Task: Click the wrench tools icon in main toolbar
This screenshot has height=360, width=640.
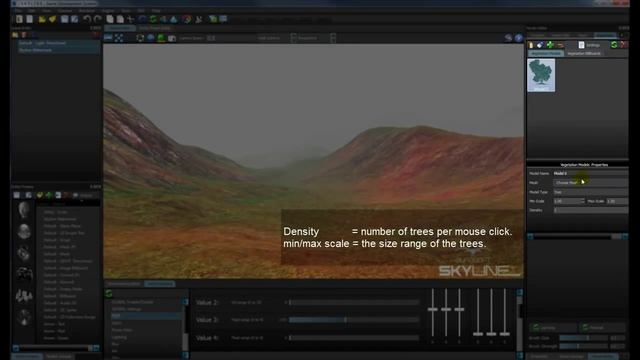Action: (x=199, y=19)
